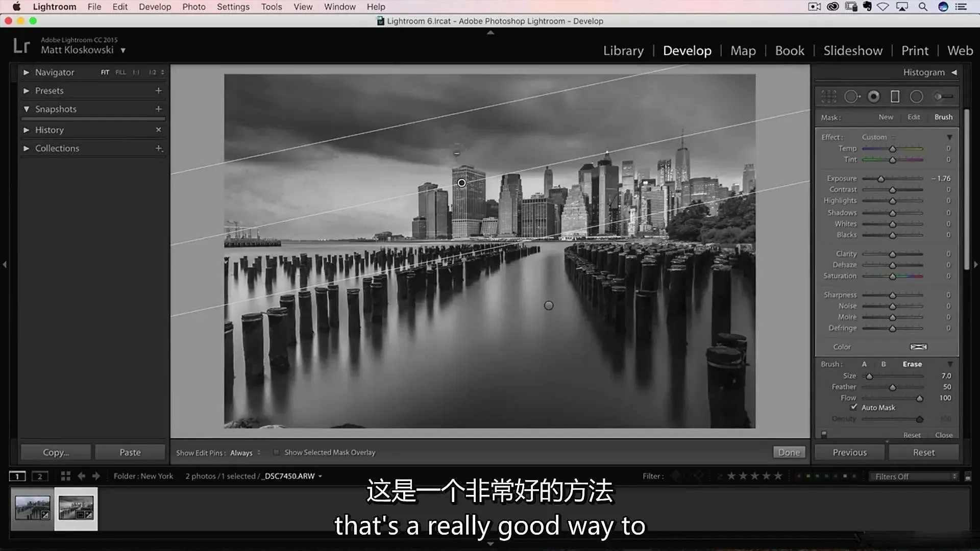Switch to the Slideshow module
Screen dimensions: 980x551
[x=853, y=51]
